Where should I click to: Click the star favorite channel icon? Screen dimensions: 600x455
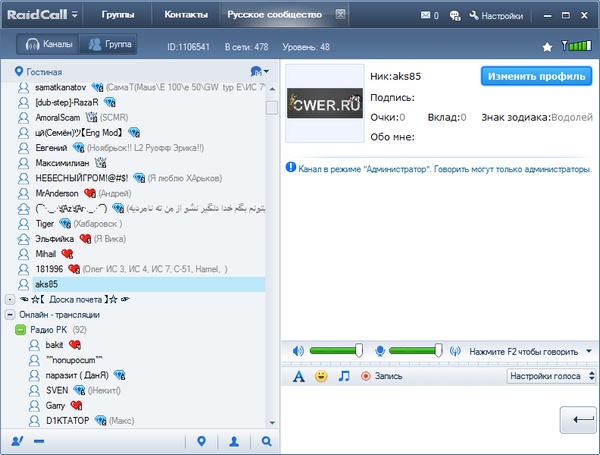pyautogui.click(x=547, y=46)
